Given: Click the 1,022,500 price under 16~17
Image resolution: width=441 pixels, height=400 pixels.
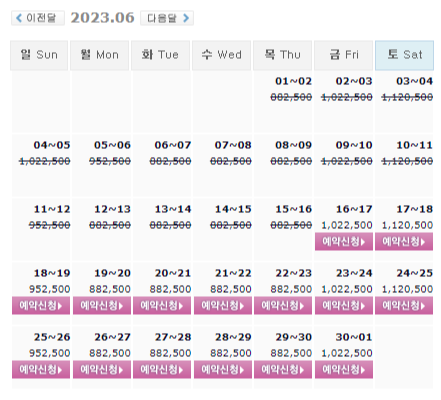Looking at the screenshot, I should coord(347,225).
